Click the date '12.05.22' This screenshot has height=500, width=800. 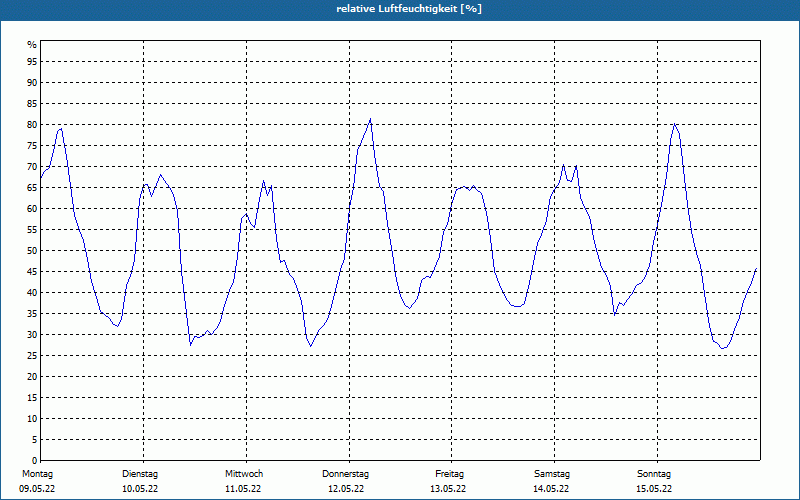[x=346, y=489]
